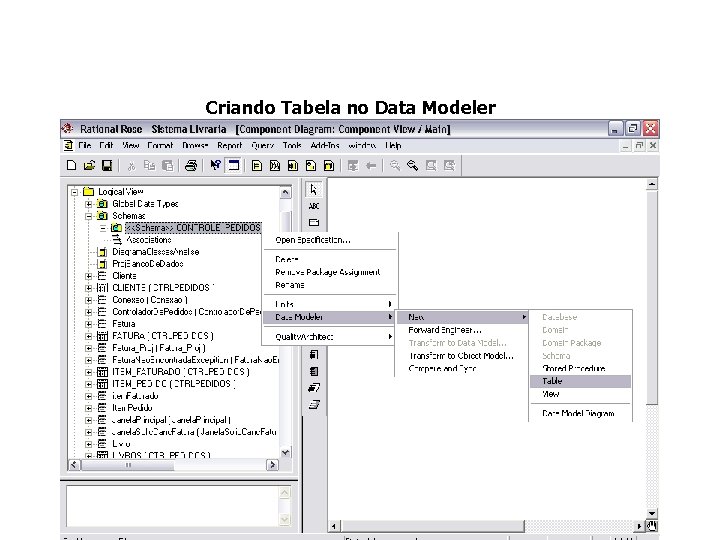Collapse the Schemas tree node
Viewport: 720px width, 540px height.
point(89,216)
